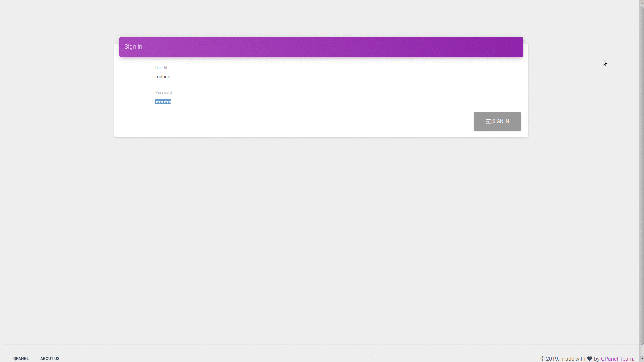Click the 'Sign in' header title text
644x362 pixels.
[133, 47]
